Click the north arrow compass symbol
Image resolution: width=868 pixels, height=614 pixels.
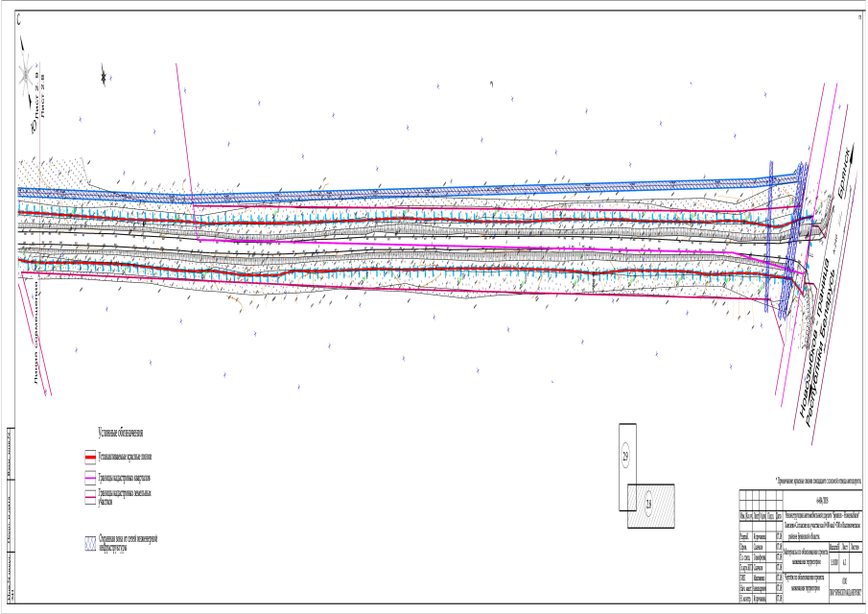pos(26,75)
